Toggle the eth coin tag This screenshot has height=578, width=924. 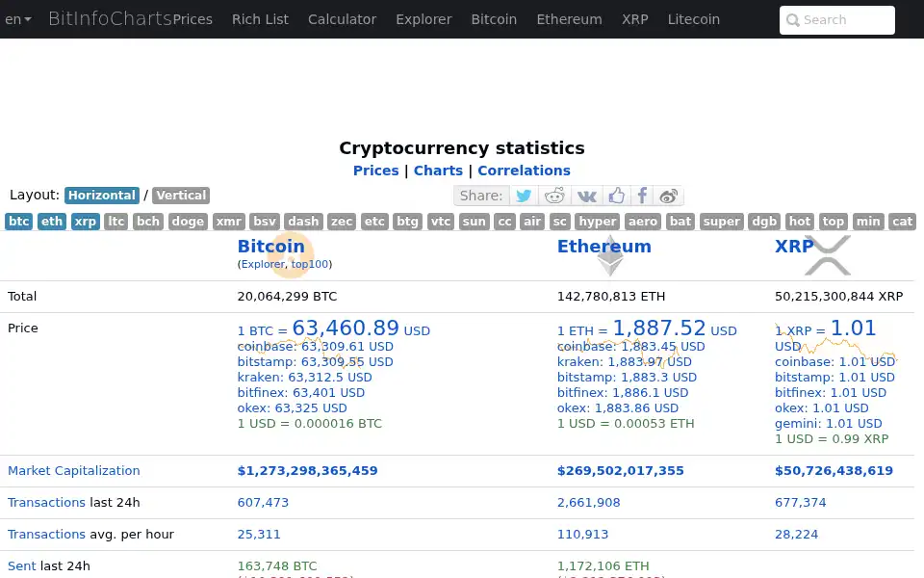point(52,222)
